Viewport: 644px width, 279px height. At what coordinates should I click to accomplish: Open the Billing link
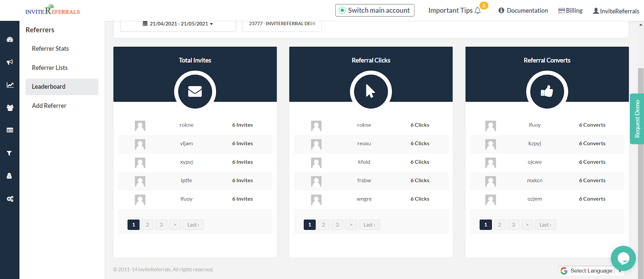[570, 10]
